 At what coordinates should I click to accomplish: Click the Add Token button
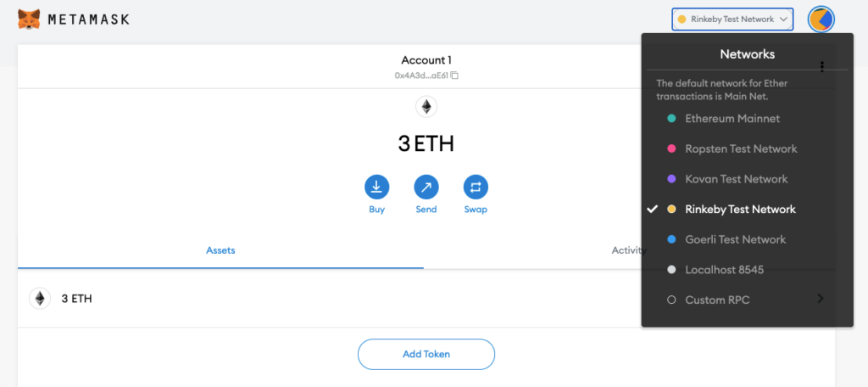(426, 354)
